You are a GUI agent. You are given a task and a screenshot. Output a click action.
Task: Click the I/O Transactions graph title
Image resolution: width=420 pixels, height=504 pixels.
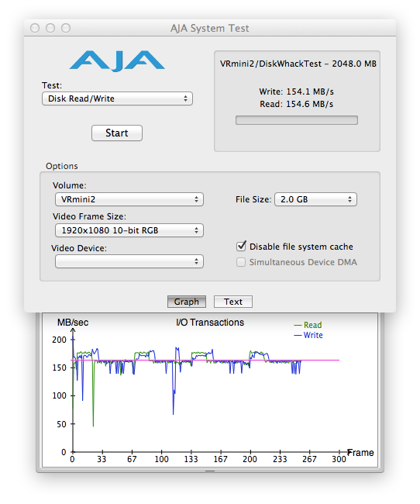210,323
